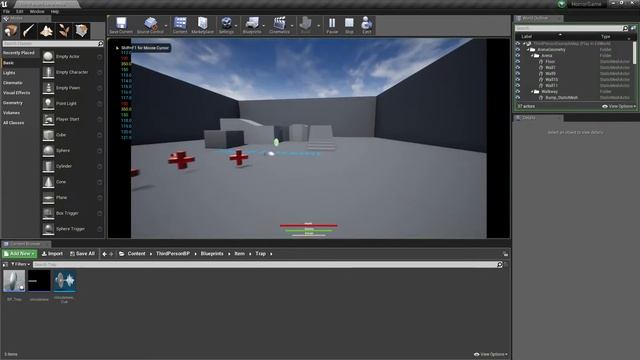Open World Outliner View Options dropdown

(x=619, y=107)
